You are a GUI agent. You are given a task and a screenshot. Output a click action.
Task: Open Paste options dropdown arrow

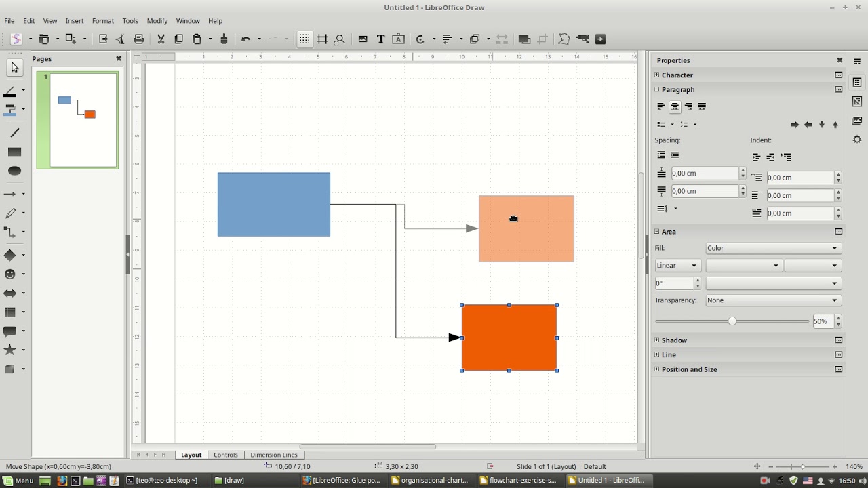pos(210,39)
